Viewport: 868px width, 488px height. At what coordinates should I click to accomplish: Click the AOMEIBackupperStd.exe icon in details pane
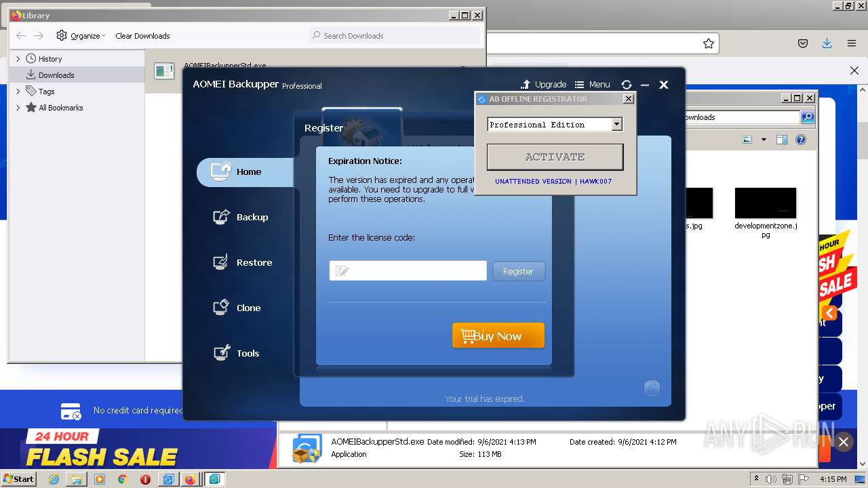[307, 449]
